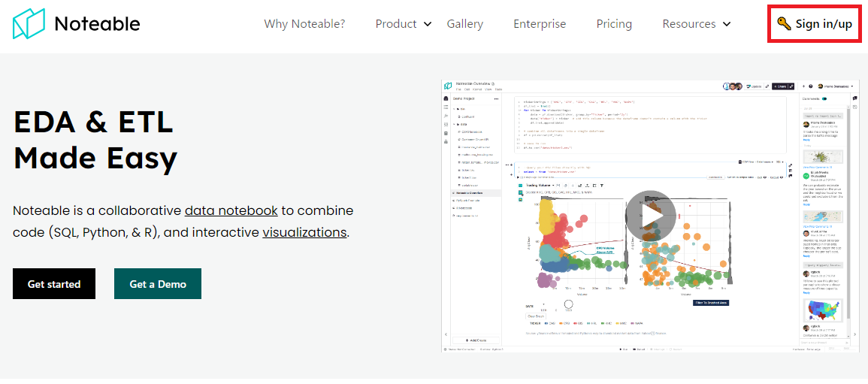Go to the Pricing page
The width and height of the screenshot is (868, 384).
[x=614, y=24]
